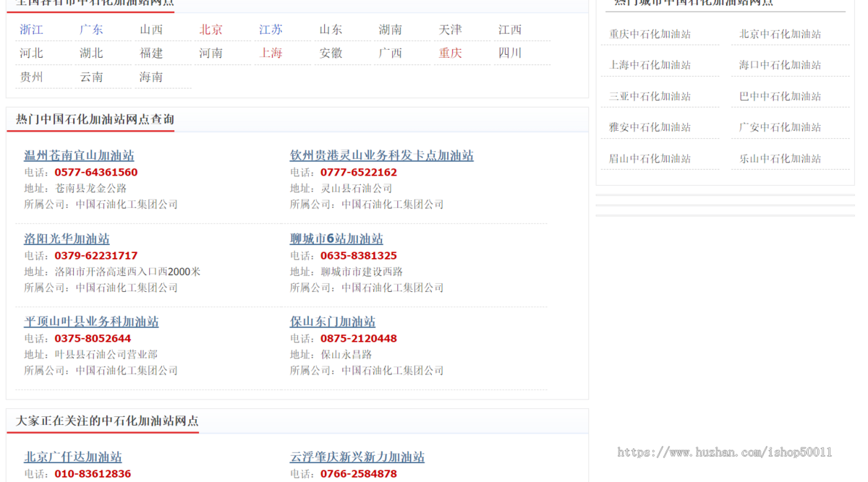The height and width of the screenshot is (482, 868).
Task: View the 保山东门加油站 station page
Action: [x=333, y=322]
